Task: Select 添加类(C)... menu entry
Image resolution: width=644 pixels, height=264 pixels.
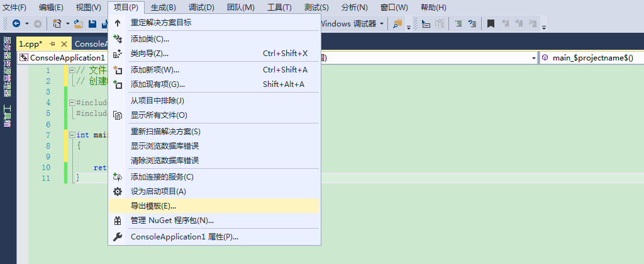Action: 214,39
